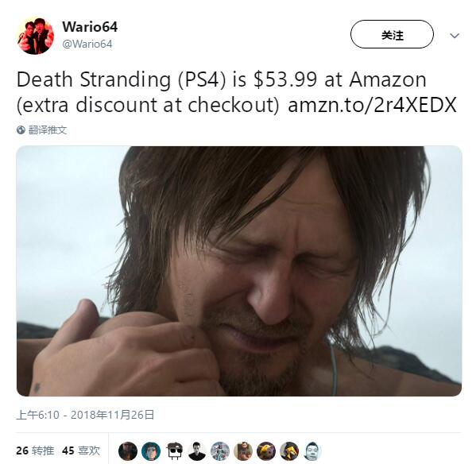Open the teal-background liker avatar
The width and height of the screenshot is (476, 464).
pos(151,451)
